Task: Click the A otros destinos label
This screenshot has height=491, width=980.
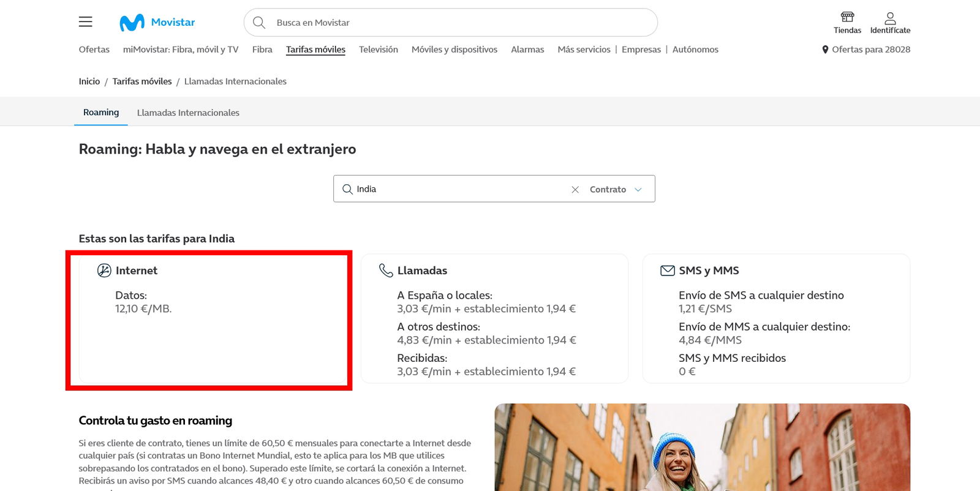Action: click(x=439, y=327)
